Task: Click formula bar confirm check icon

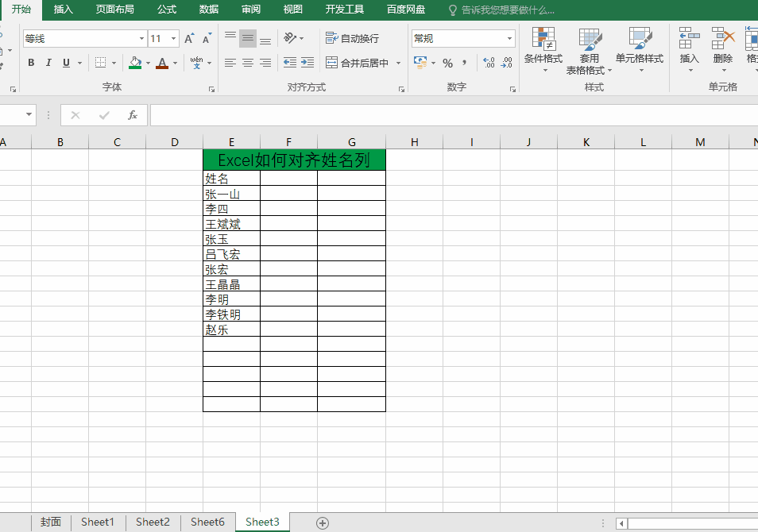Action: pos(104,115)
